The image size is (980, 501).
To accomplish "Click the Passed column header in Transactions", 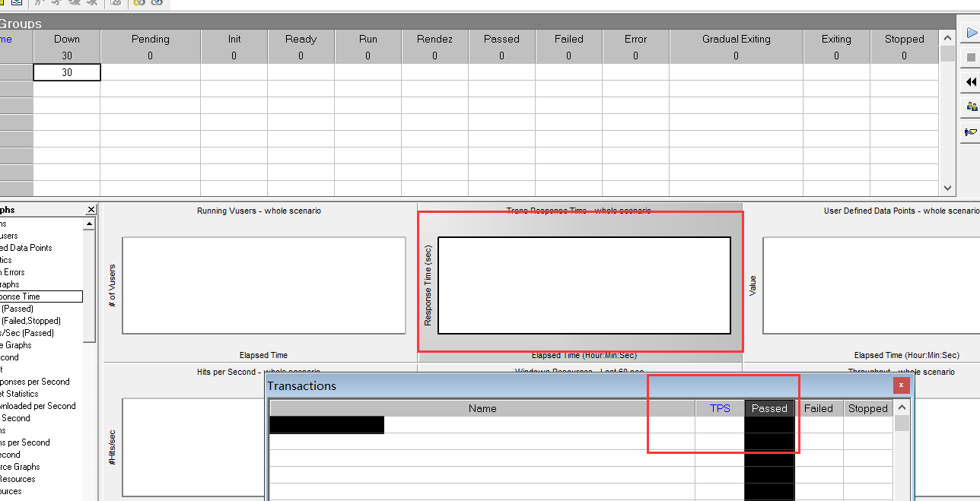I will [x=769, y=408].
